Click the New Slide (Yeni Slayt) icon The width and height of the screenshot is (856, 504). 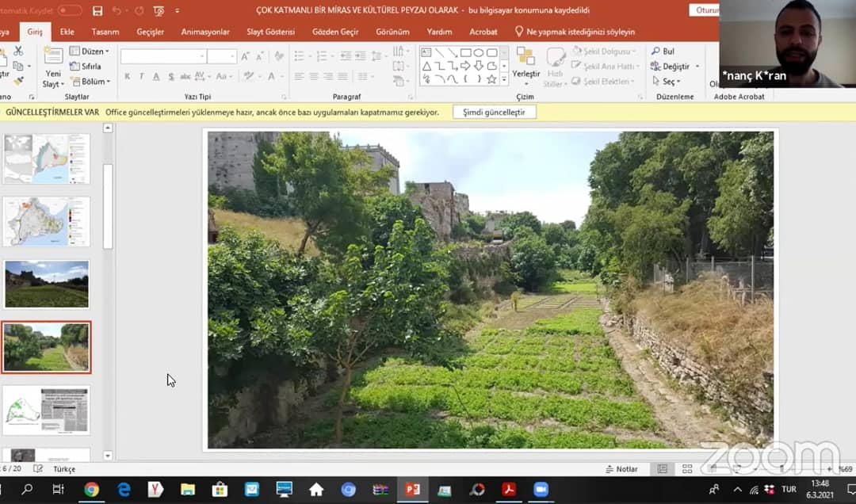click(53, 57)
